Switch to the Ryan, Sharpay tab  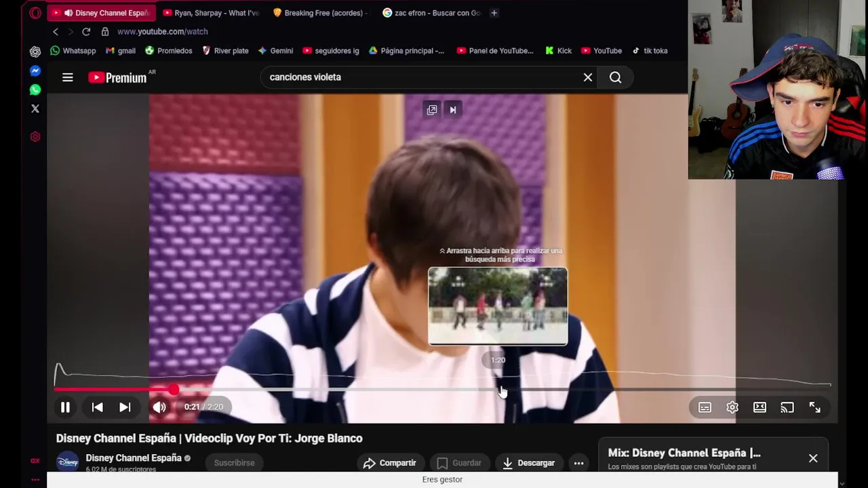pyautogui.click(x=211, y=13)
